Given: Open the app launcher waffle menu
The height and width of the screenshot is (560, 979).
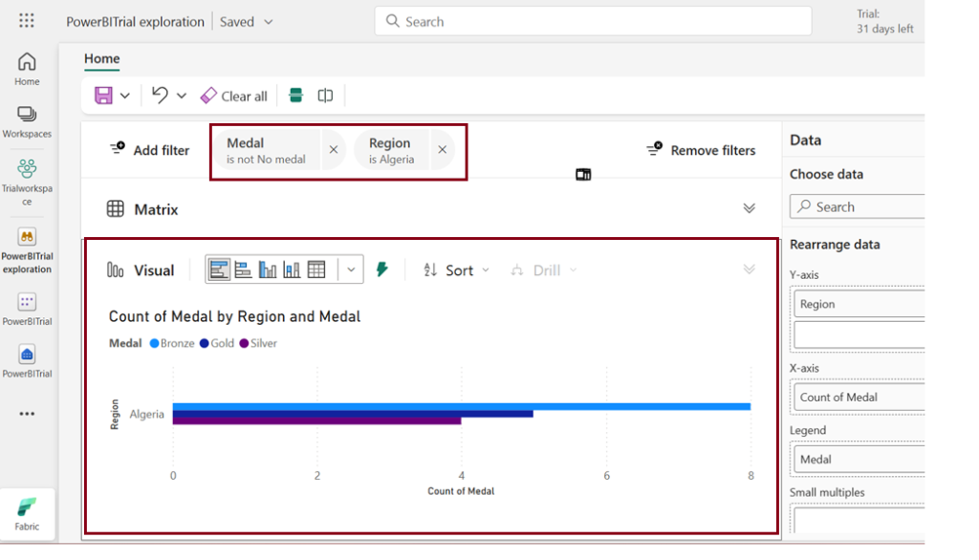Looking at the screenshot, I should [x=27, y=21].
